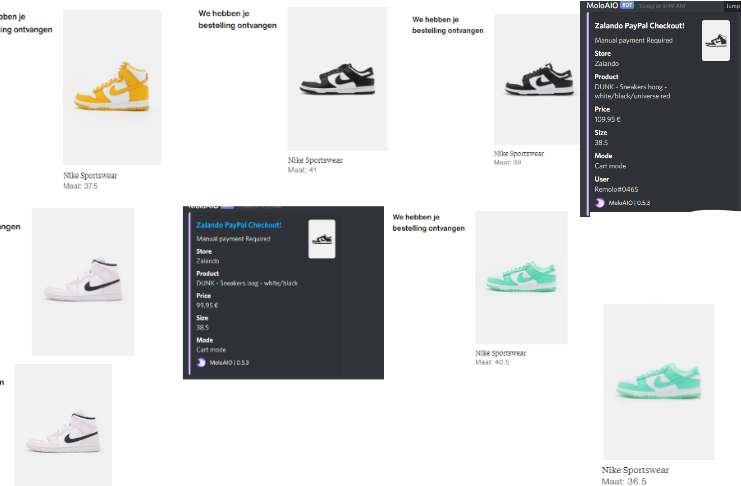Click the upper pink Jordan mid sneaker image
This screenshot has height=486, width=741.
click(x=83, y=282)
